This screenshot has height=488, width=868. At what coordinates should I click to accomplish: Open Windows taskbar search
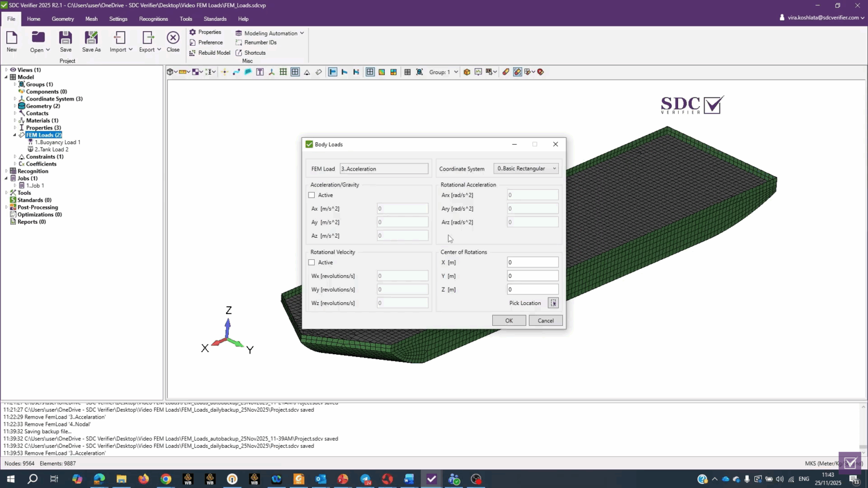coord(33,479)
